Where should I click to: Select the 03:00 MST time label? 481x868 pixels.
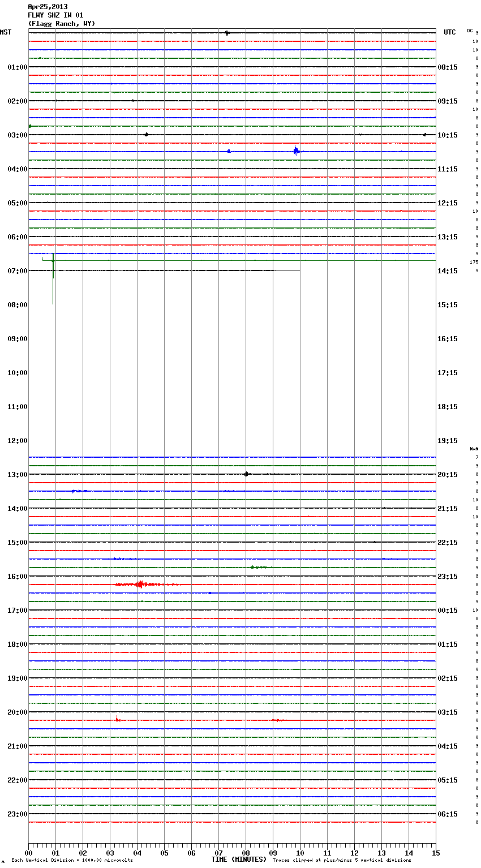[x=17, y=135]
